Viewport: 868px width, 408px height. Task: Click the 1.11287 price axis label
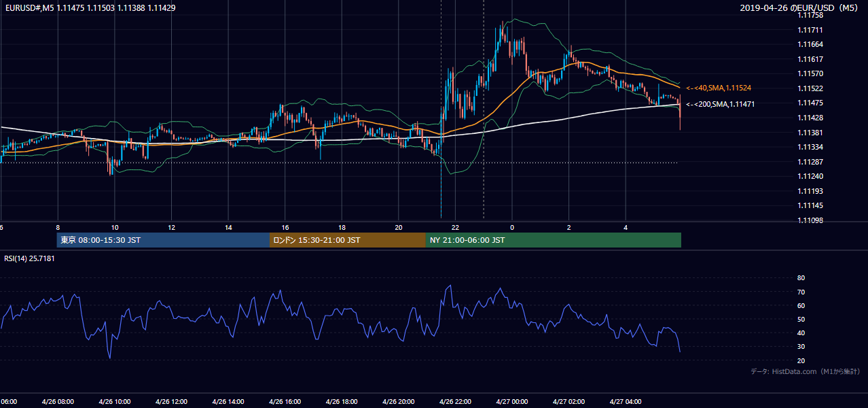pos(810,162)
